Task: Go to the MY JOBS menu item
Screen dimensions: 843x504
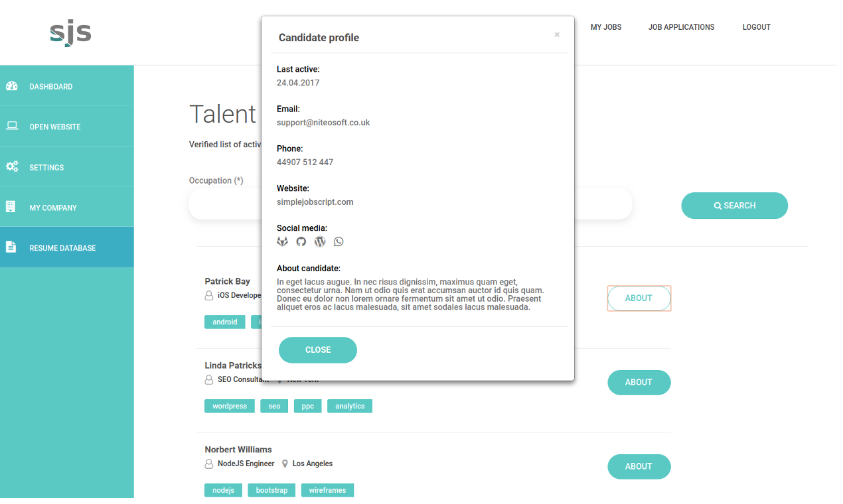Action: [x=605, y=27]
